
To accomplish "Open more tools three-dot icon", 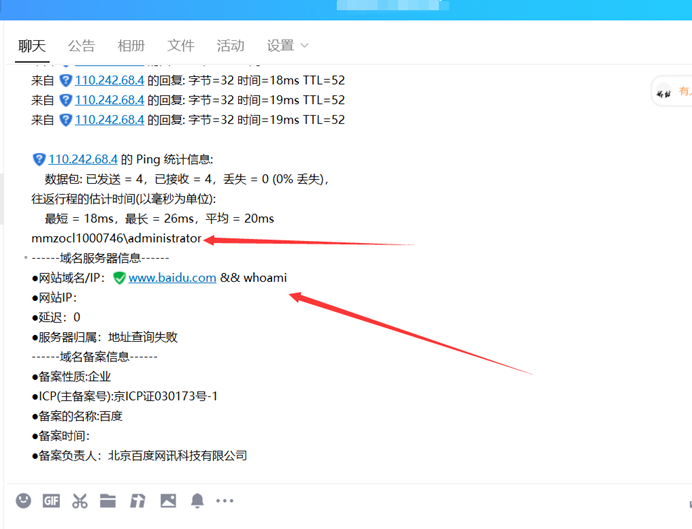I will coord(225,500).
